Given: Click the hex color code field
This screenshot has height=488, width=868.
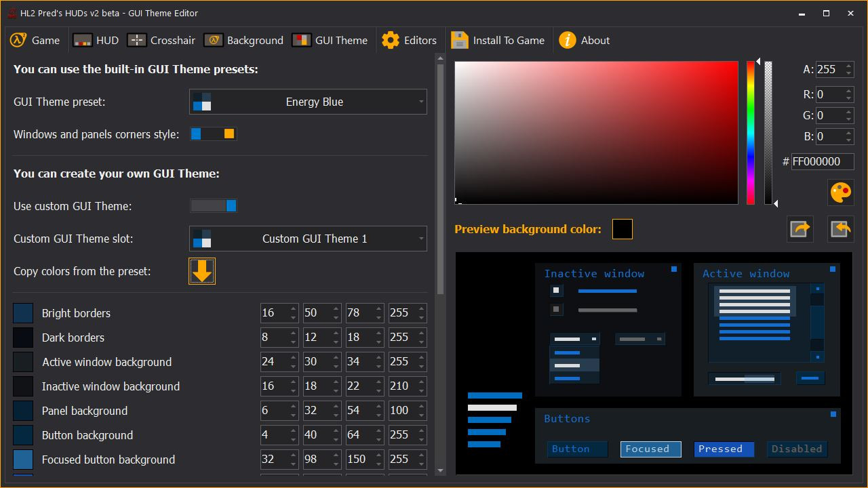Looking at the screenshot, I should coord(822,161).
